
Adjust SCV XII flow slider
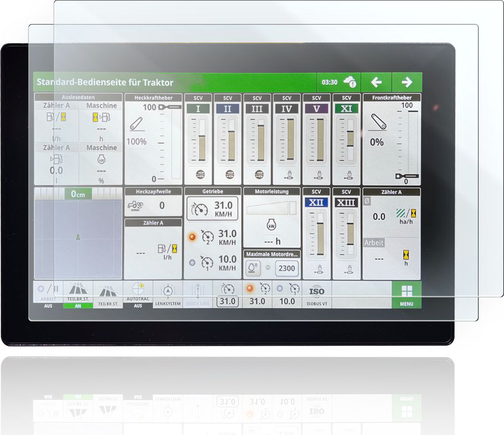(316, 234)
